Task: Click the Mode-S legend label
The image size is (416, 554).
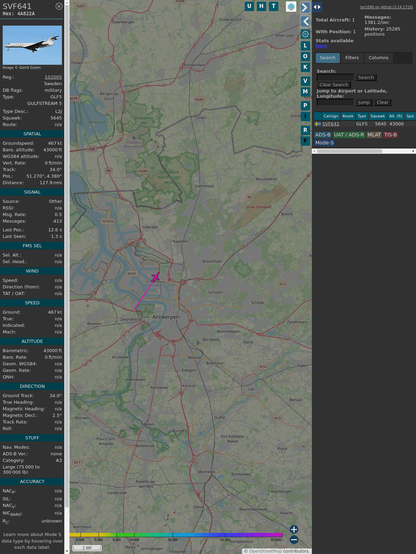Action: [x=324, y=143]
